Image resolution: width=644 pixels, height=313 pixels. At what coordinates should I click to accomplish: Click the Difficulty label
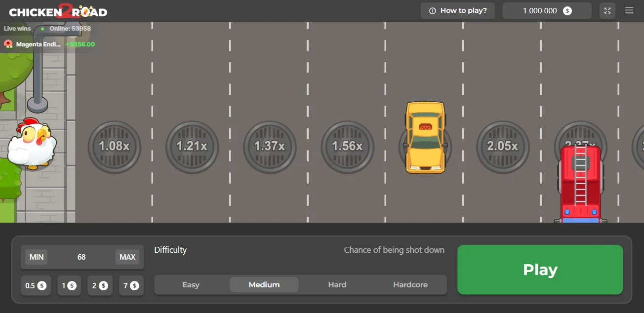point(170,250)
